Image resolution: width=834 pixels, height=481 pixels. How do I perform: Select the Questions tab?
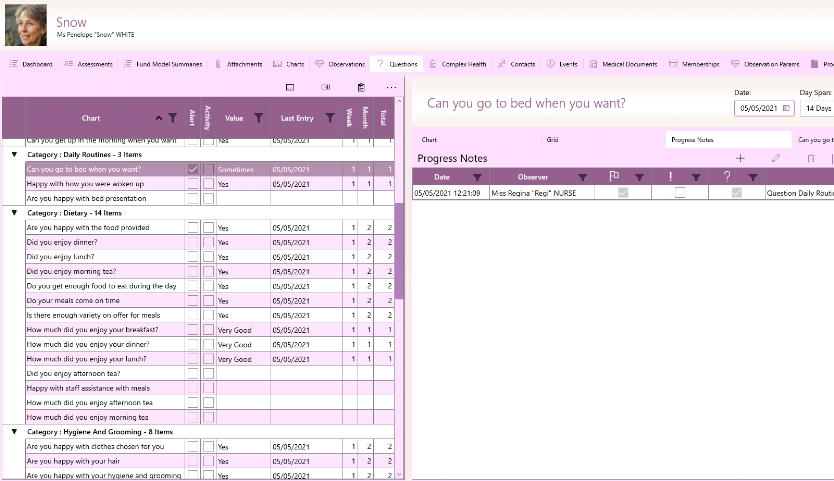tap(397, 64)
